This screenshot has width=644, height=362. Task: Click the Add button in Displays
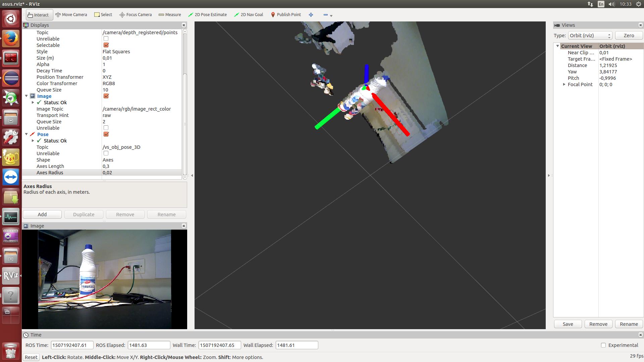tap(42, 214)
